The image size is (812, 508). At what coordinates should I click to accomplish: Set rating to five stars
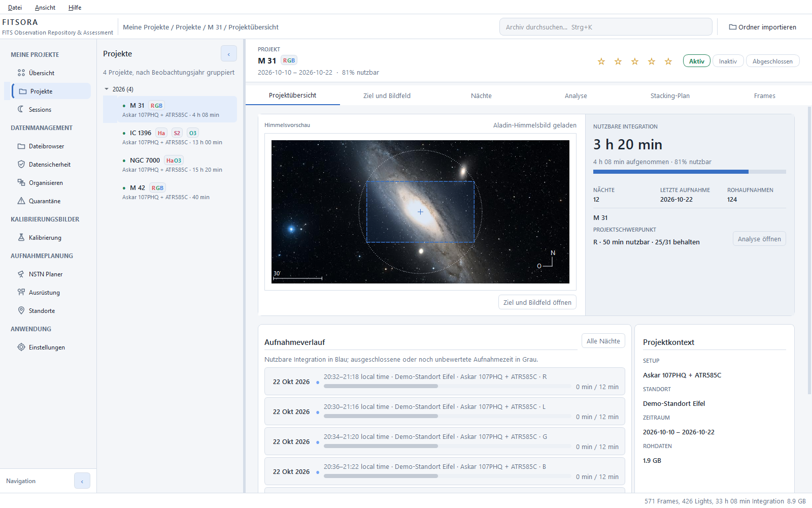click(x=668, y=61)
